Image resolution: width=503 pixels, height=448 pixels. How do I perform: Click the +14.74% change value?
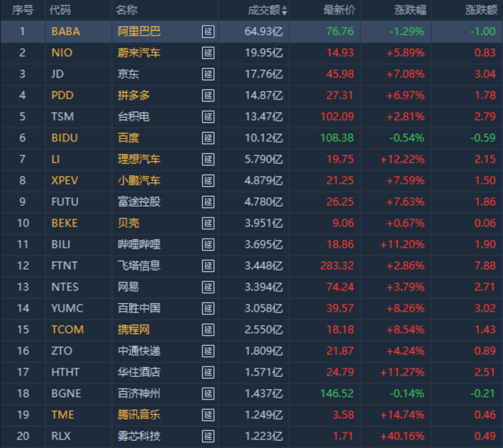pos(402,415)
